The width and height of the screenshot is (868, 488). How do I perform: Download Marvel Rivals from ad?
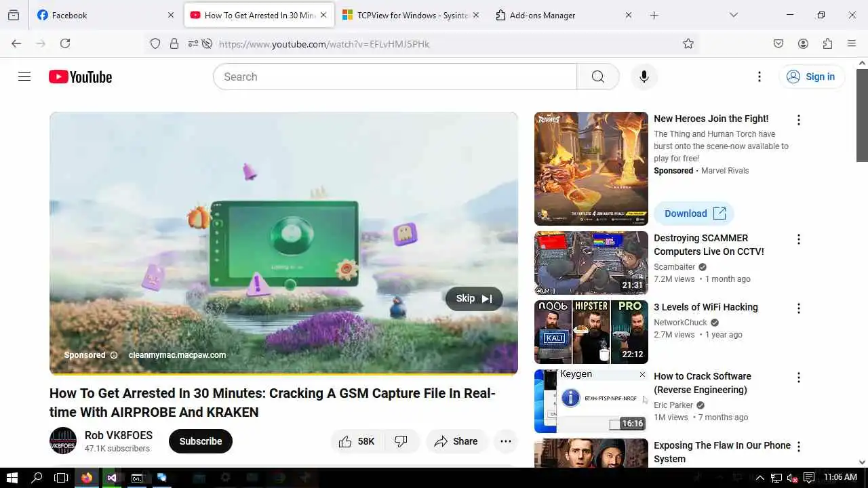coord(694,213)
